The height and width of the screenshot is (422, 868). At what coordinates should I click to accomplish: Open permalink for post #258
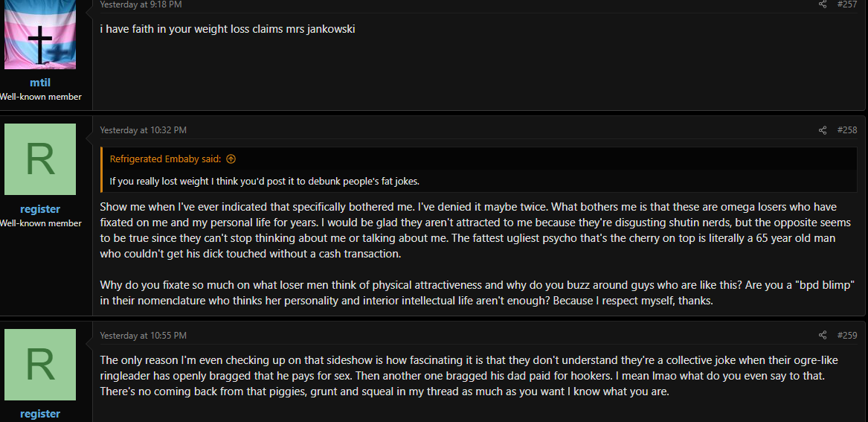[x=847, y=130]
